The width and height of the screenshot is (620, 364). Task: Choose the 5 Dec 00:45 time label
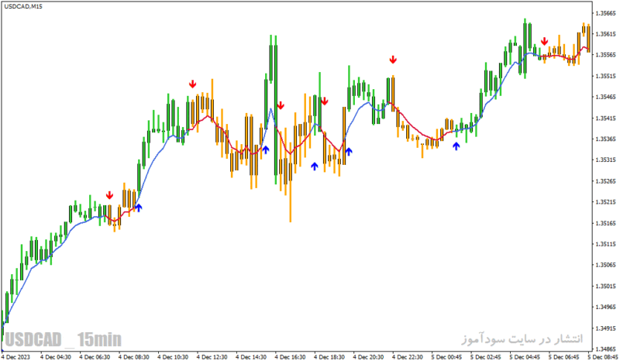point(446,357)
